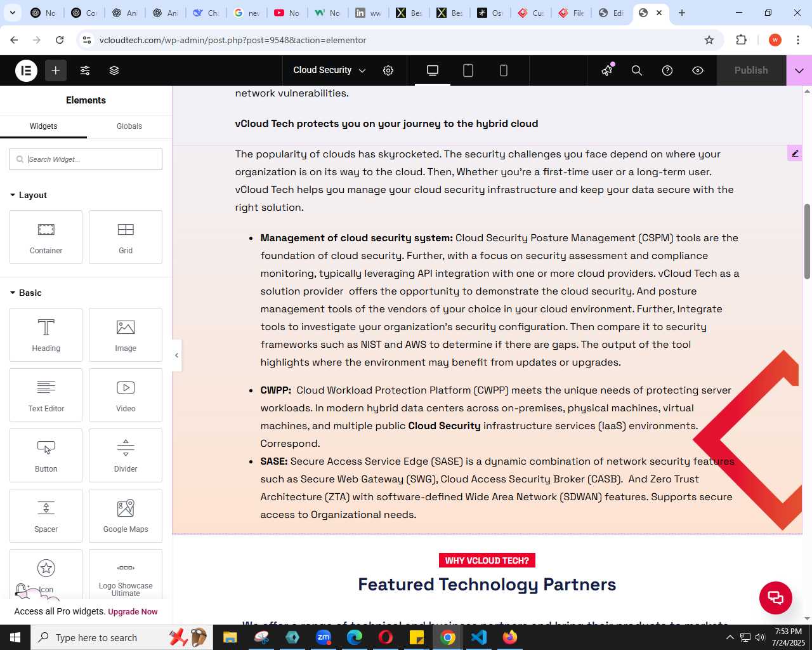Switch to the Widgets tab
The image size is (812, 650).
pos(43,126)
